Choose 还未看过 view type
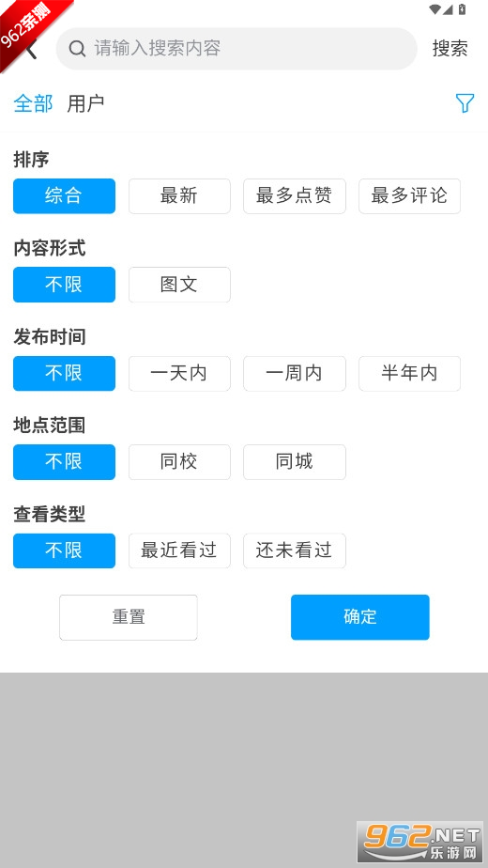Viewport: 488px width, 868px height. coord(295,550)
